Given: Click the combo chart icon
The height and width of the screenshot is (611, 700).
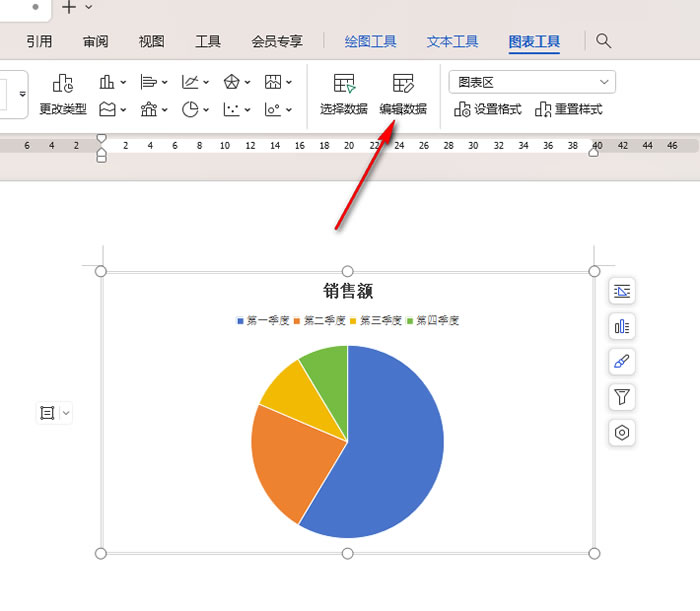Looking at the screenshot, I should (x=149, y=109).
